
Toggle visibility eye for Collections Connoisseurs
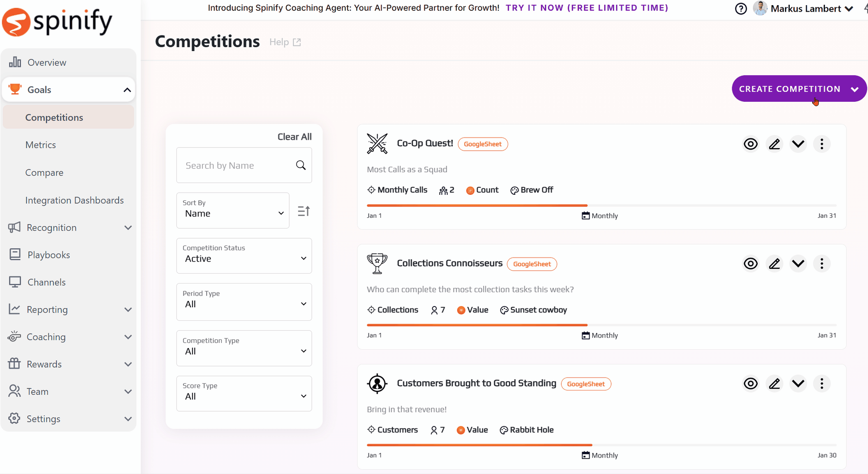click(750, 264)
